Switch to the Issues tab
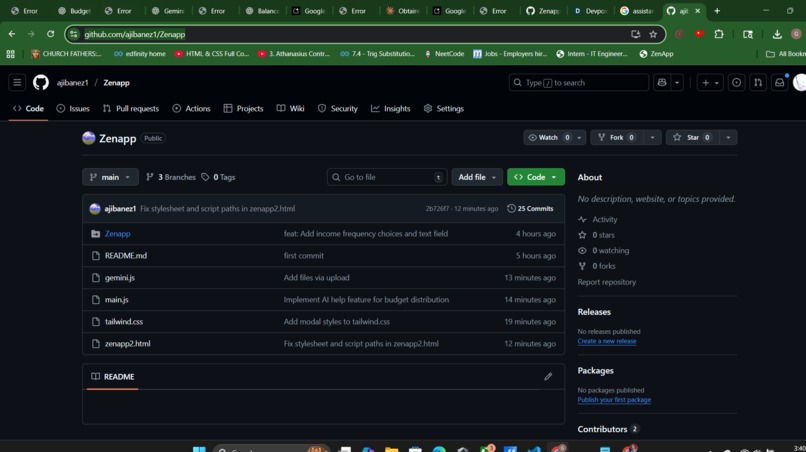The width and height of the screenshot is (806, 452). [x=73, y=109]
